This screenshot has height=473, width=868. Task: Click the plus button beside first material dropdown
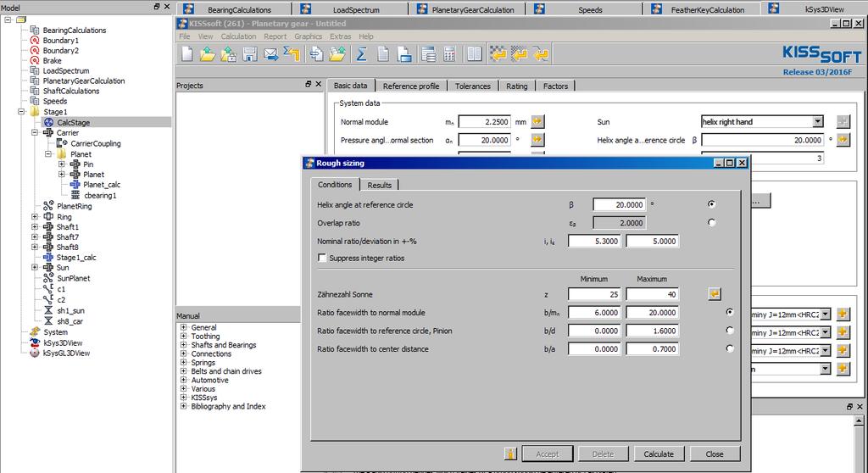pyautogui.click(x=843, y=314)
